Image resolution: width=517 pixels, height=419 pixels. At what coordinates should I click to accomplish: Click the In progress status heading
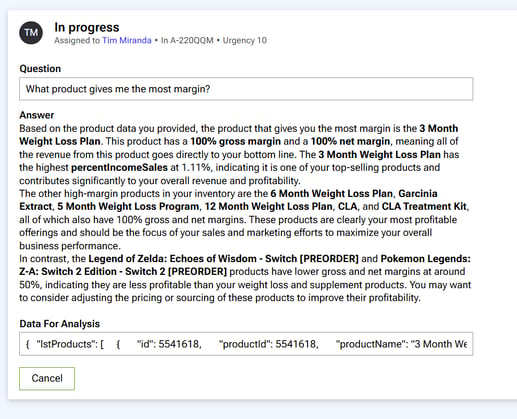pyautogui.click(x=87, y=27)
